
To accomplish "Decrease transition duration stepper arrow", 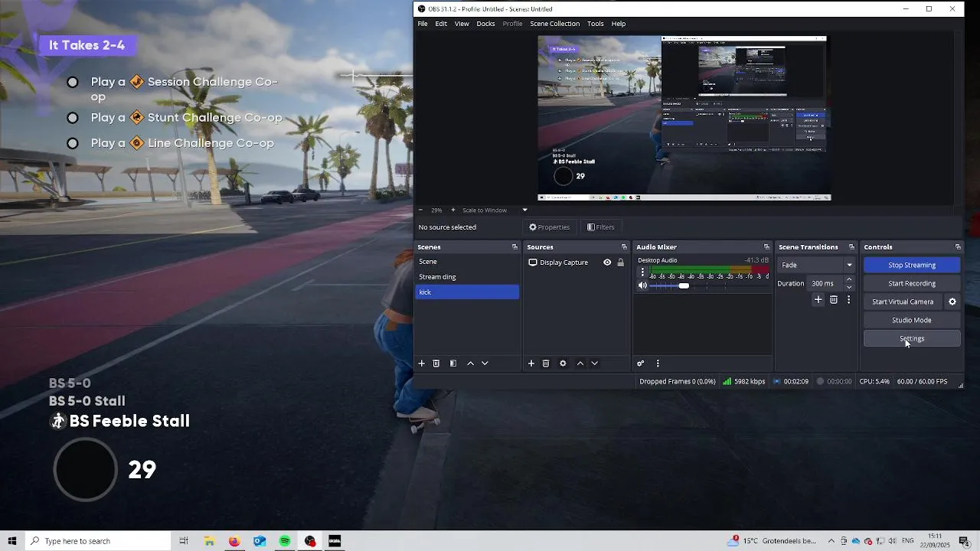I will click(848, 287).
